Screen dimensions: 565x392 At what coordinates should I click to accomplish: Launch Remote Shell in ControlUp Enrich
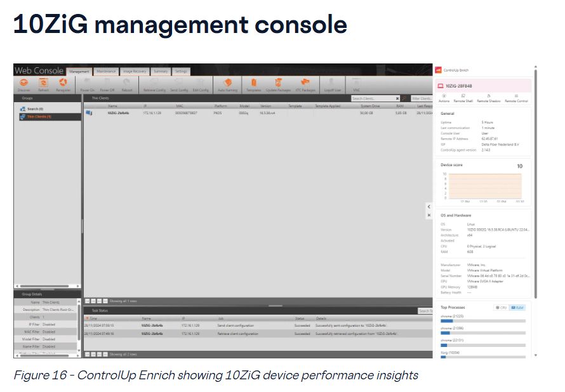463,98
